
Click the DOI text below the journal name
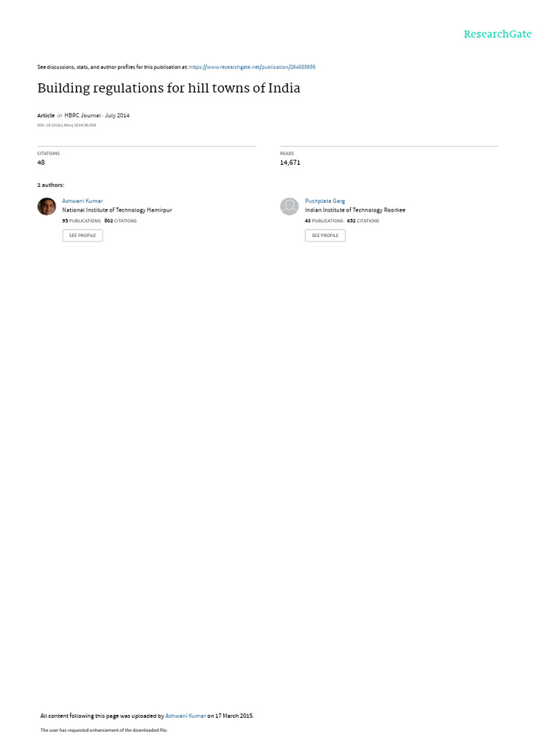[x=66, y=125]
